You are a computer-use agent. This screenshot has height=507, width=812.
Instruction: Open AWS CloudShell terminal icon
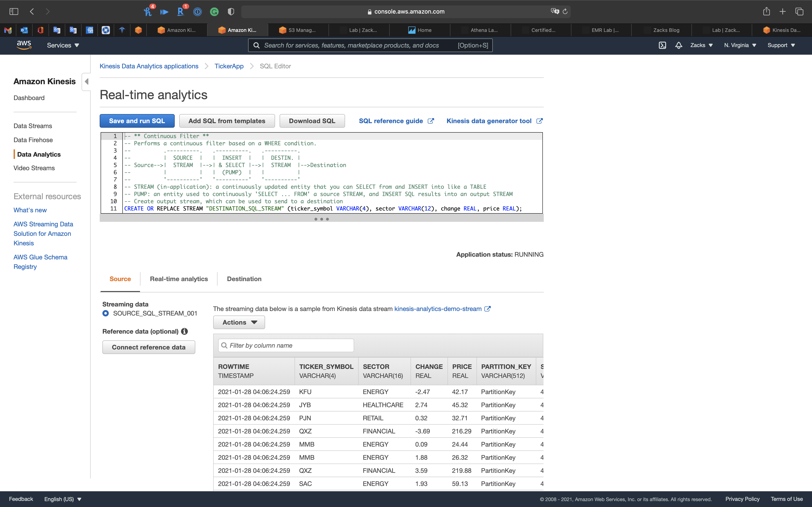662,45
